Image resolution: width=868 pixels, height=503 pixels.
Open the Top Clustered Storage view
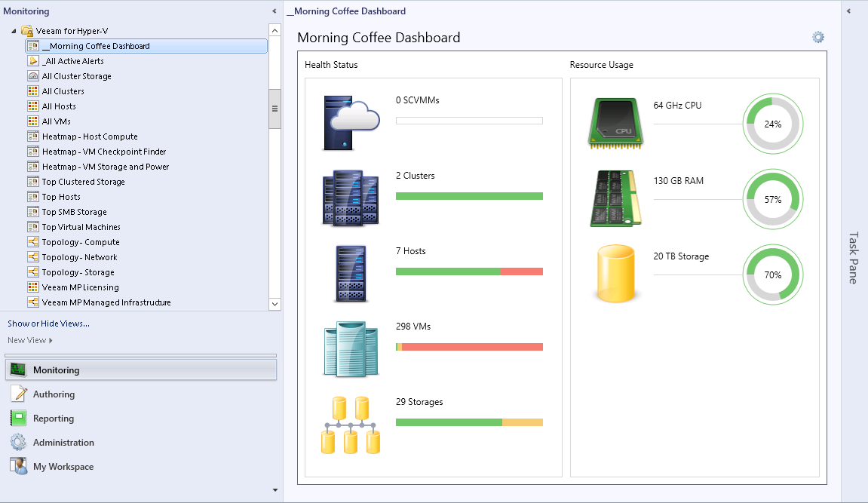coord(84,182)
